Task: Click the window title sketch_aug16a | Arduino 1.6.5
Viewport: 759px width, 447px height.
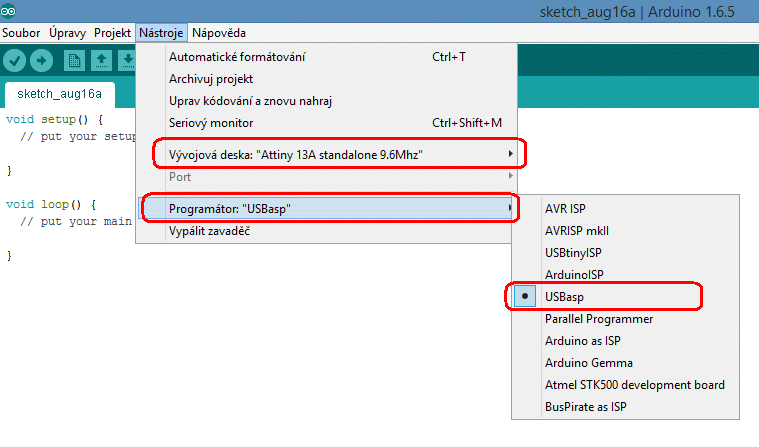Action: 637,12
